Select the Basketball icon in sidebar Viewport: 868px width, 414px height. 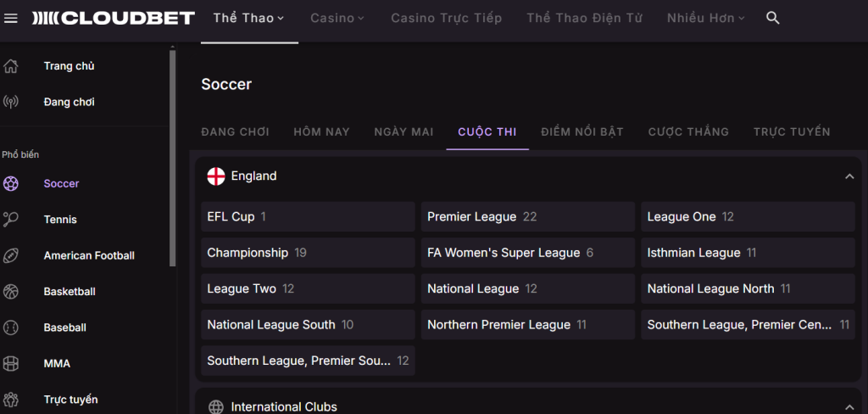click(10, 292)
